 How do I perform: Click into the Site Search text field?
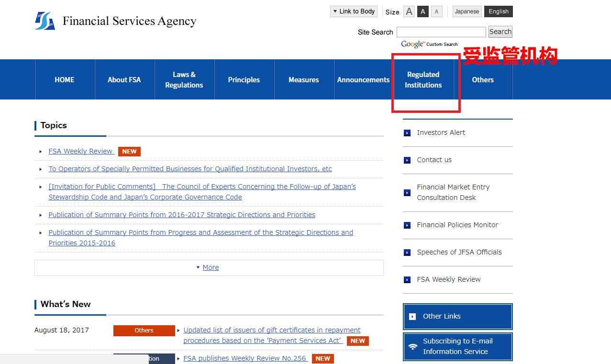(441, 32)
